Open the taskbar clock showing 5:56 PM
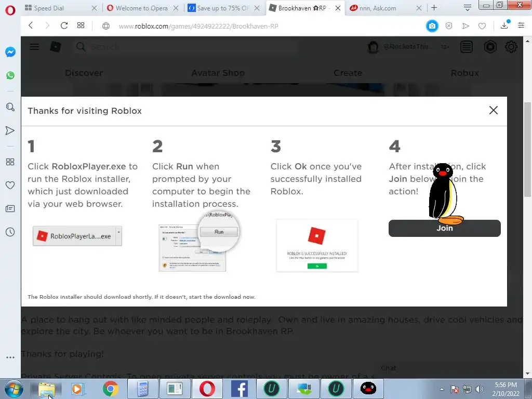This screenshot has width=532, height=399. pos(506,389)
